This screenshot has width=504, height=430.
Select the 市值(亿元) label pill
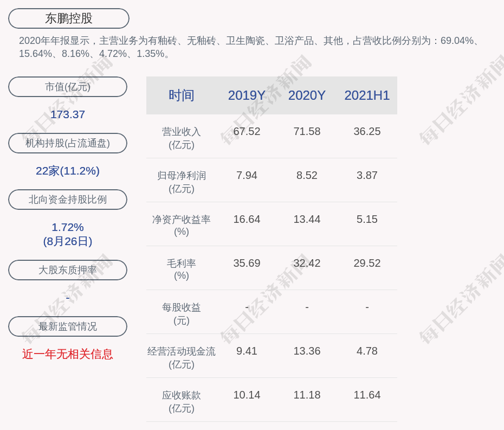tap(68, 87)
